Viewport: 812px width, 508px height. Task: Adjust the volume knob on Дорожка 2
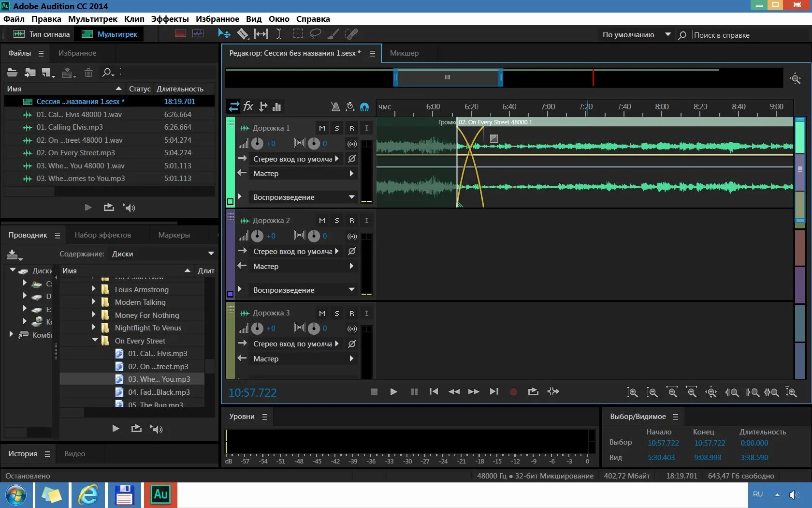pos(257,236)
